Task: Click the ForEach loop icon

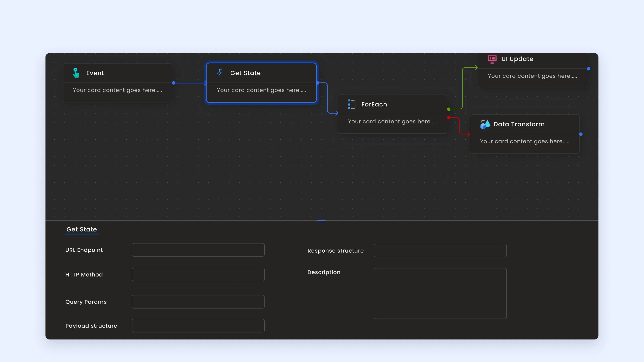Action: coord(351,104)
